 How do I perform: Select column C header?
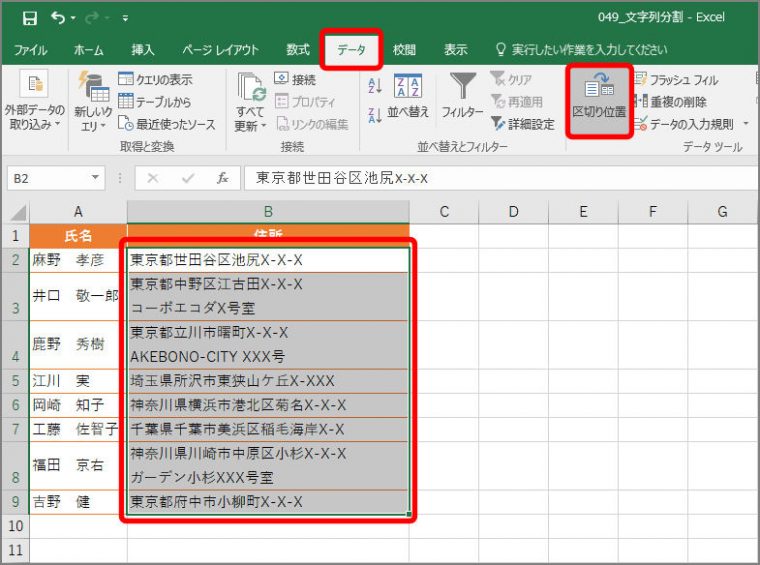(x=444, y=212)
